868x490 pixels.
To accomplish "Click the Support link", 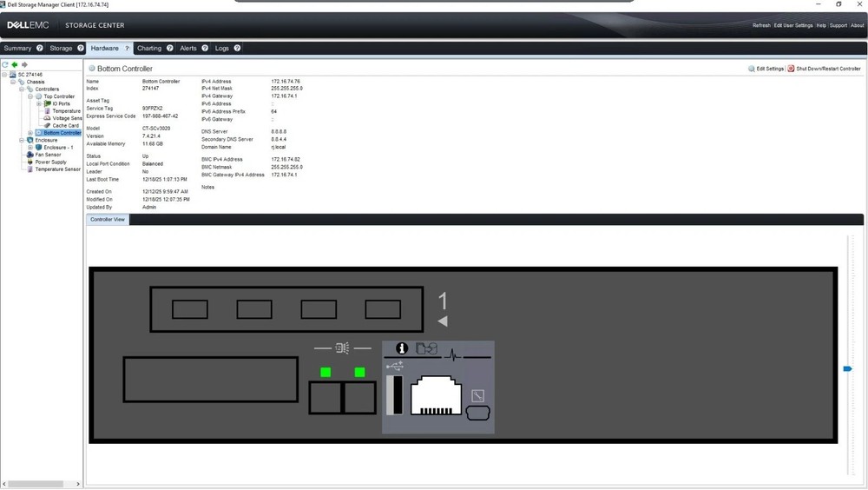I will pyautogui.click(x=838, y=25).
